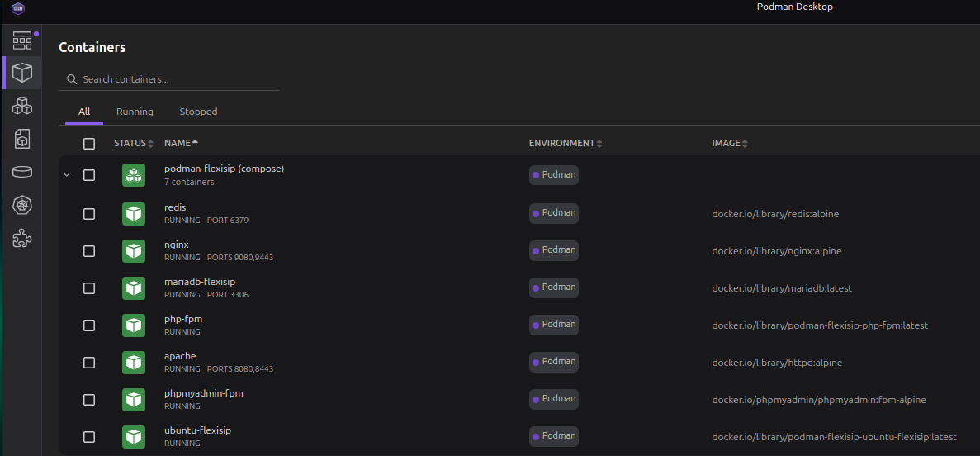Sort by the ENVIRONMENT column

pyautogui.click(x=566, y=143)
